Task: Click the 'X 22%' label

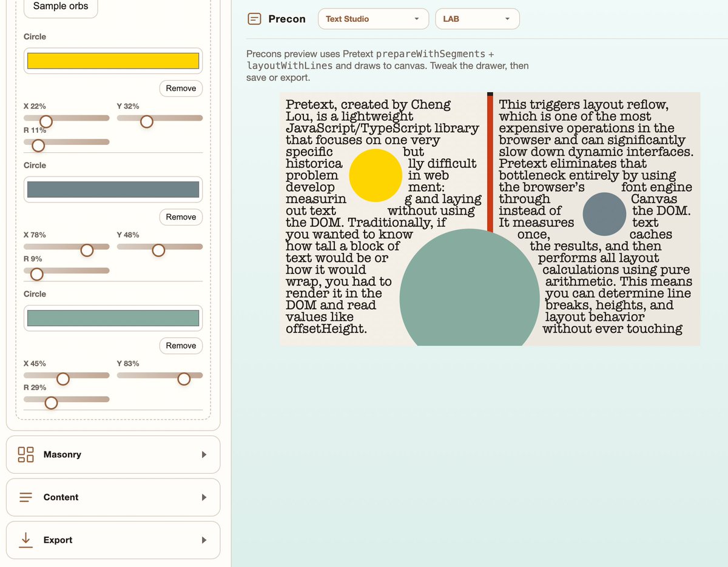Action: click(x=35, y=106)
